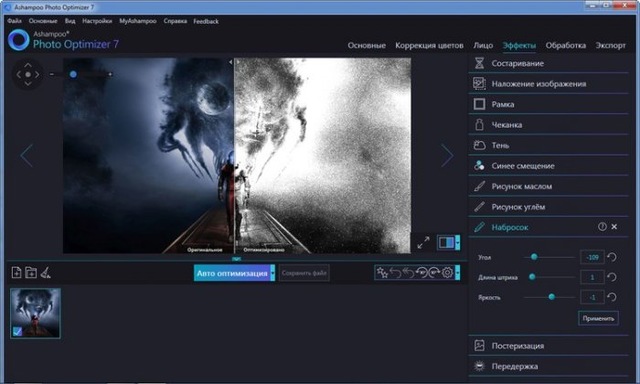The width and height of the screenshot is (640, 384).
Task: Toggle the thumbnail's selection checkbox
Action: click(x=17, y=331)
